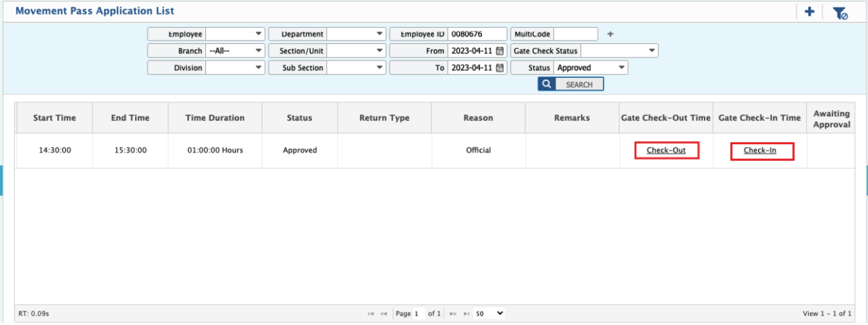Image resolution: width=868 pixels, height=325 pixels.
Task: Click the Employee ID input field
Action: (477, 34)
